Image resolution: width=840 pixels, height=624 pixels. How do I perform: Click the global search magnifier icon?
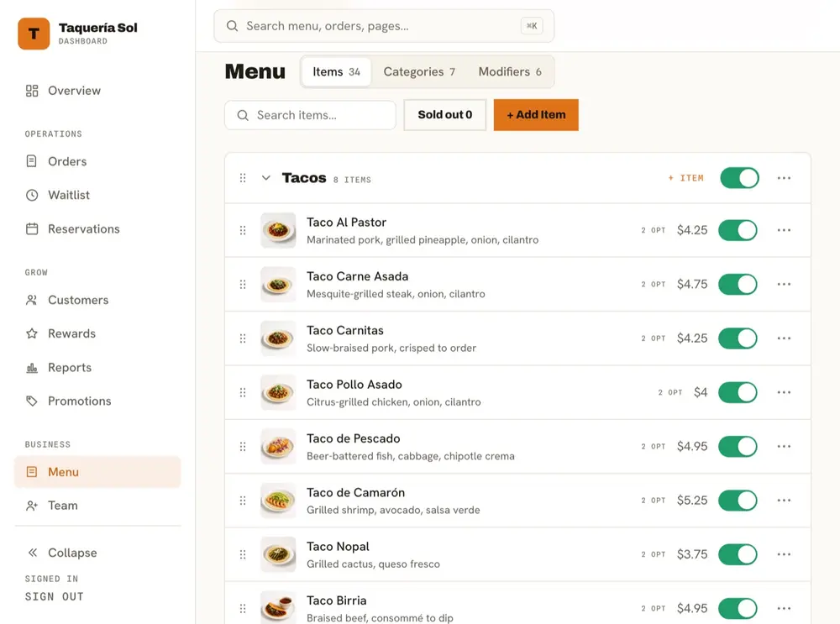tap(232, 26)
